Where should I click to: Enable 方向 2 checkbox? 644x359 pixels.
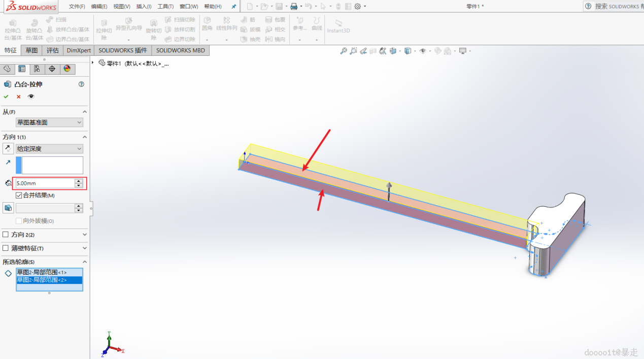[6, 235]
